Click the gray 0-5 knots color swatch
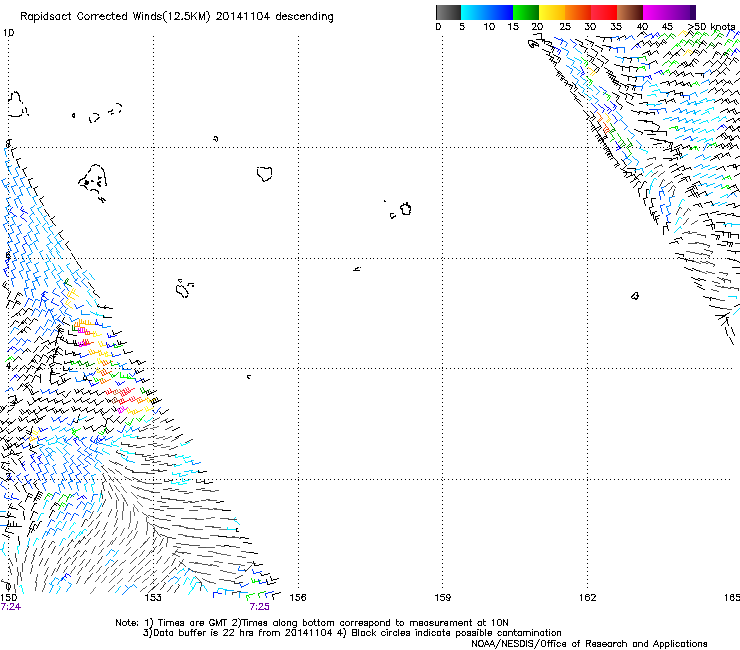740x650 pixels. pyautogui.click(x=448, y=12)
